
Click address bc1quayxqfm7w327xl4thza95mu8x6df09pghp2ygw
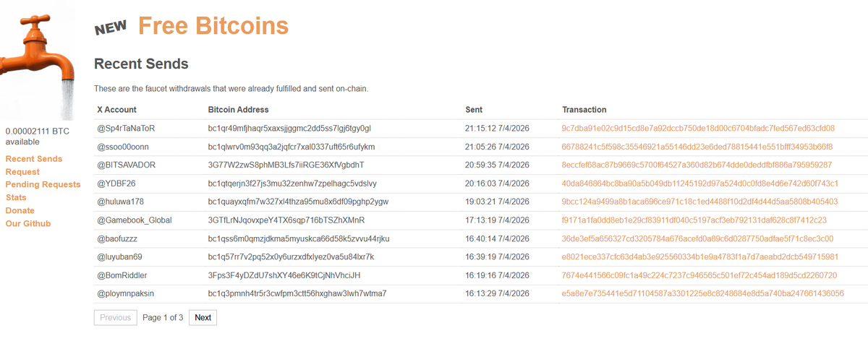click(298, 202)
